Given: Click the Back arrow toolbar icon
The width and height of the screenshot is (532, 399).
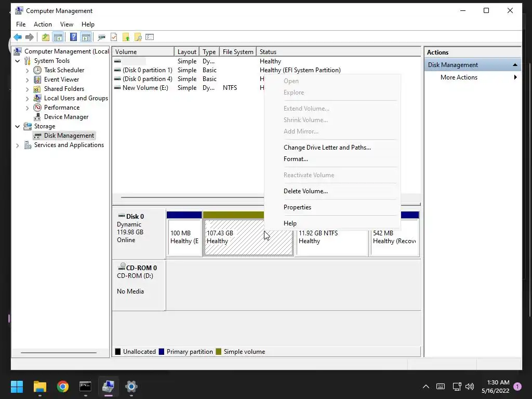Looking at the screenshot, I should [18, 37].
